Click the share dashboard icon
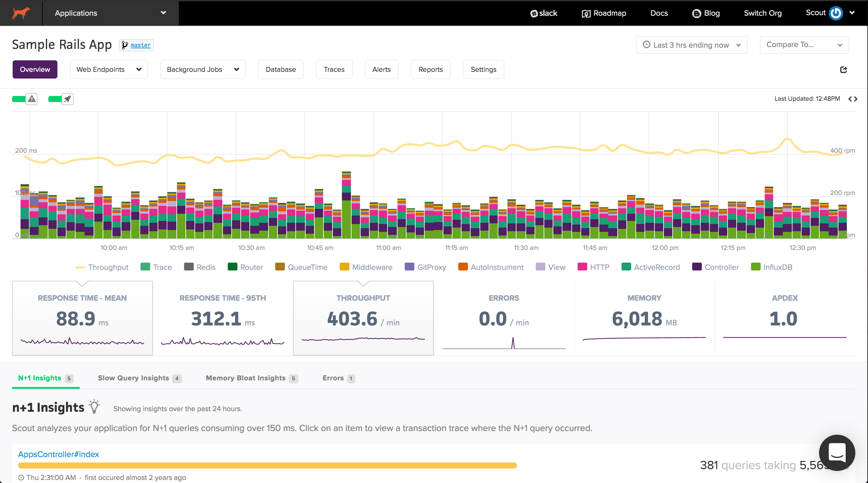 tap(844, 70)
